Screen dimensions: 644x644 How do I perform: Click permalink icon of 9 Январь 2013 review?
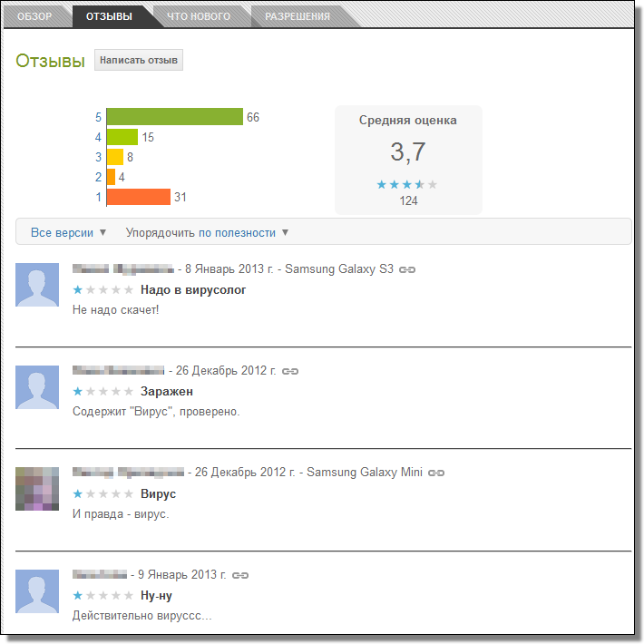(x=240, y=575)
